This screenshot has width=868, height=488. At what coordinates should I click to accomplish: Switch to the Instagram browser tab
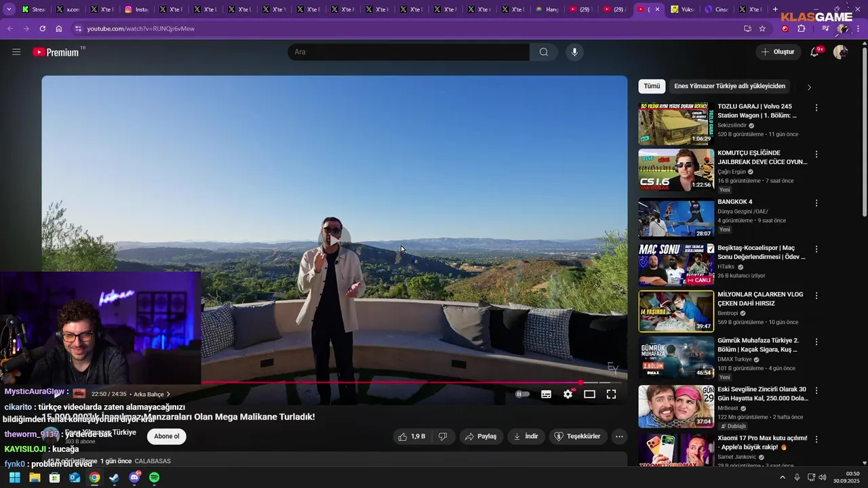click(x=136, y=9)
